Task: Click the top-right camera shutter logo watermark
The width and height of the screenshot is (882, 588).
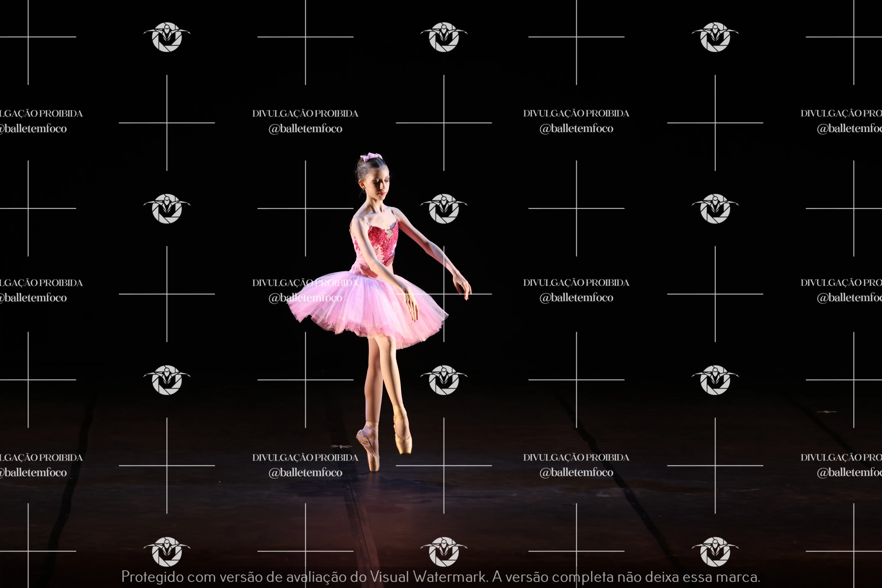Action: tap(715, 37)
